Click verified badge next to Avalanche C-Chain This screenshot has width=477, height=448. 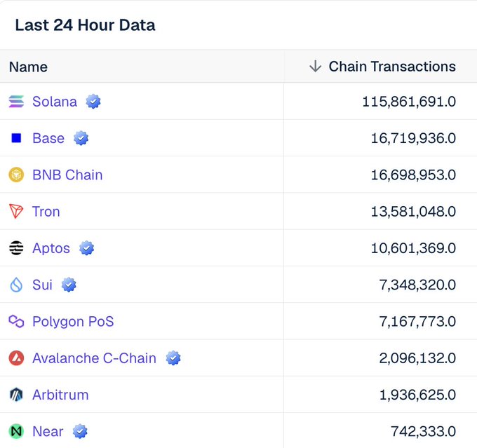click(173, 358)
